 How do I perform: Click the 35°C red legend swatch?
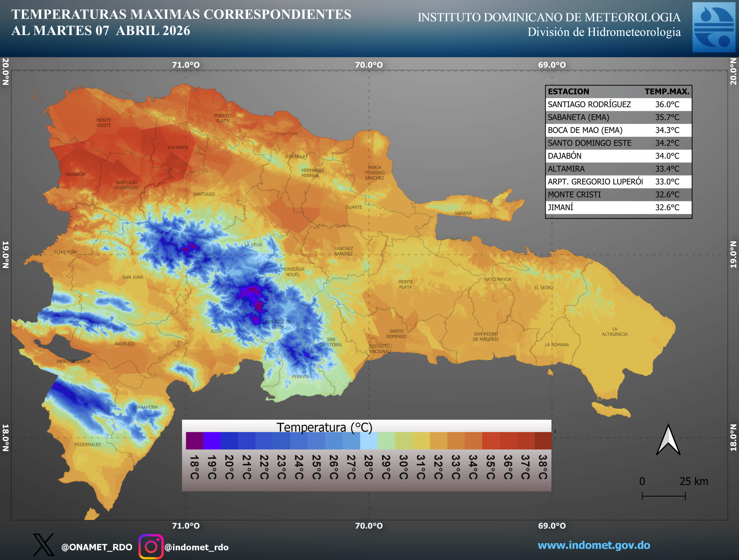point(490,441)
